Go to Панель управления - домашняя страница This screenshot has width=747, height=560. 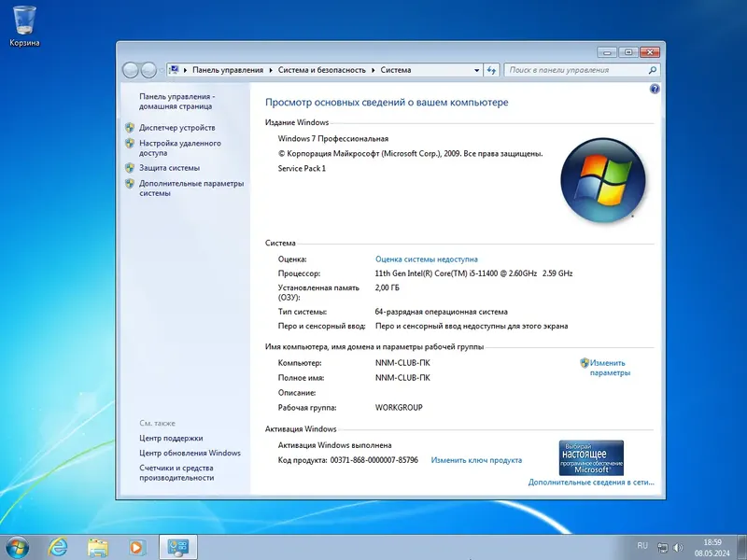coord(176,102)
